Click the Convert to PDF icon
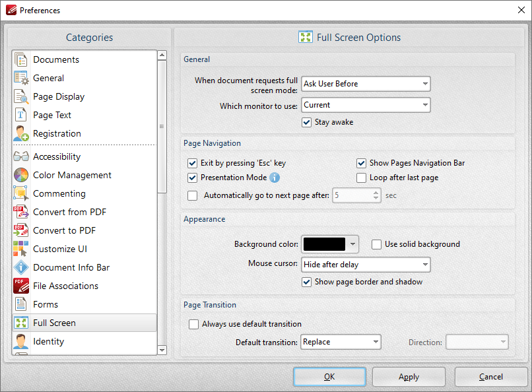 tap(21, 230)
